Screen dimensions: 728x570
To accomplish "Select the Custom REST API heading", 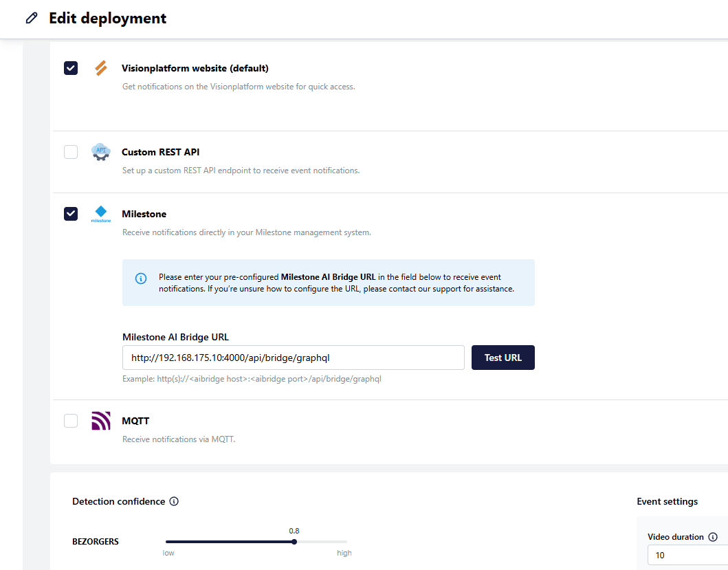I will tap(161, 152).
